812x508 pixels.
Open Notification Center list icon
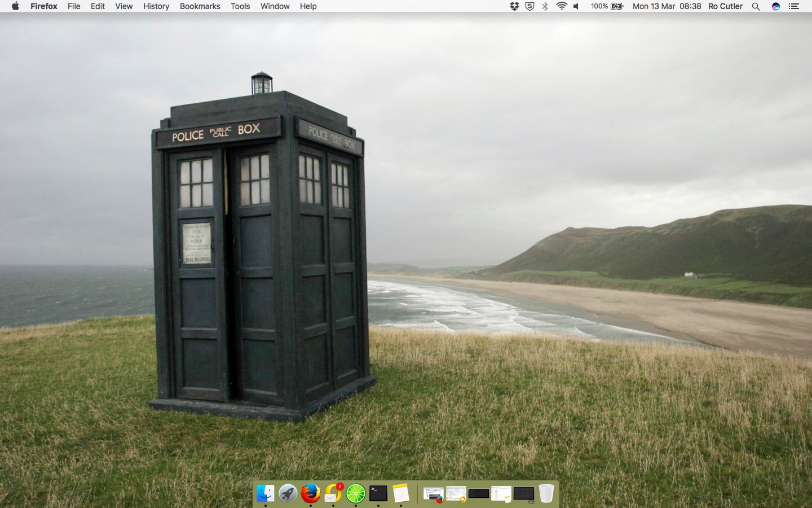(x=794, y=6)
